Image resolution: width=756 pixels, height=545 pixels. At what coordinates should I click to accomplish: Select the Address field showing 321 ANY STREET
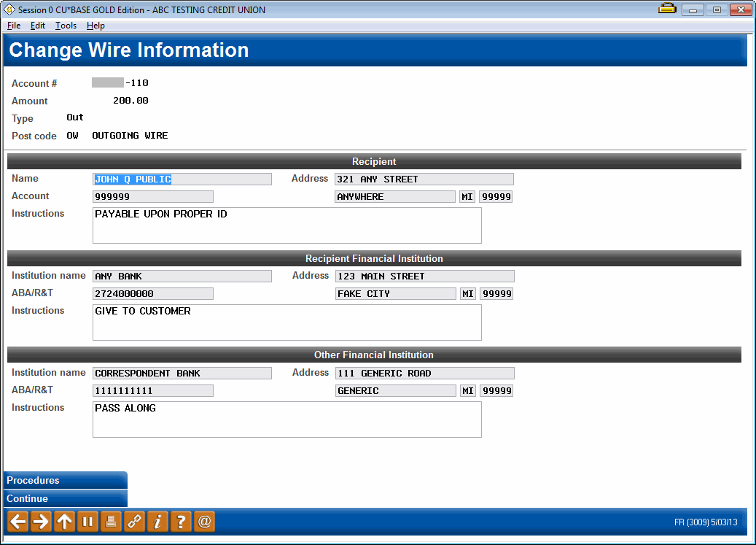pyautogui.click(x=424, y=179)
